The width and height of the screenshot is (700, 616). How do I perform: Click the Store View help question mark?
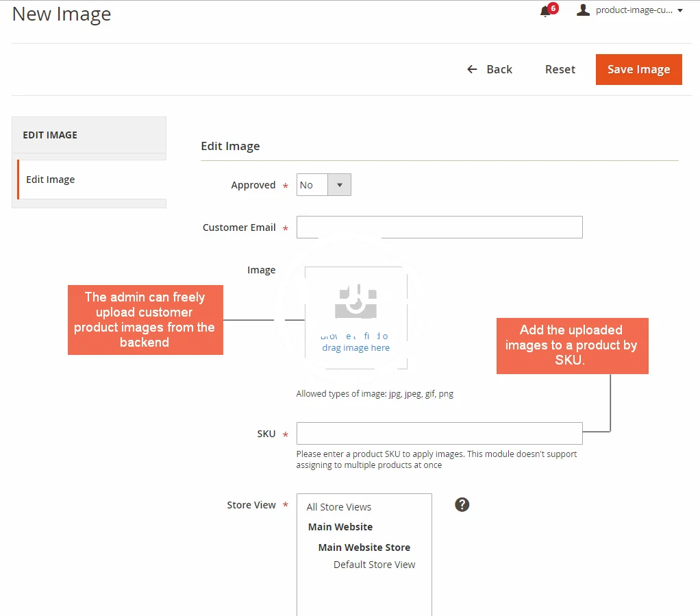(x=462, y=505)
